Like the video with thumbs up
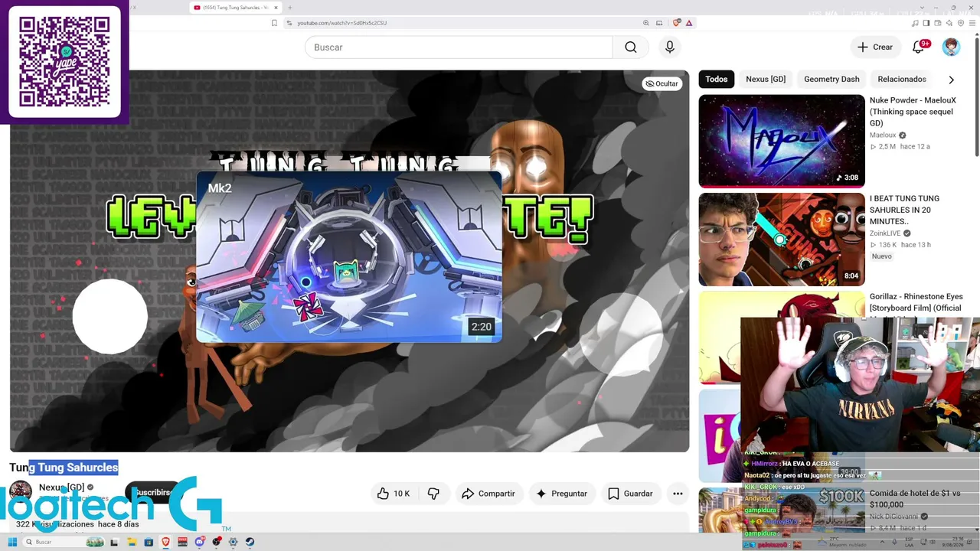This screenshot has height=551, width=980. 394,494
